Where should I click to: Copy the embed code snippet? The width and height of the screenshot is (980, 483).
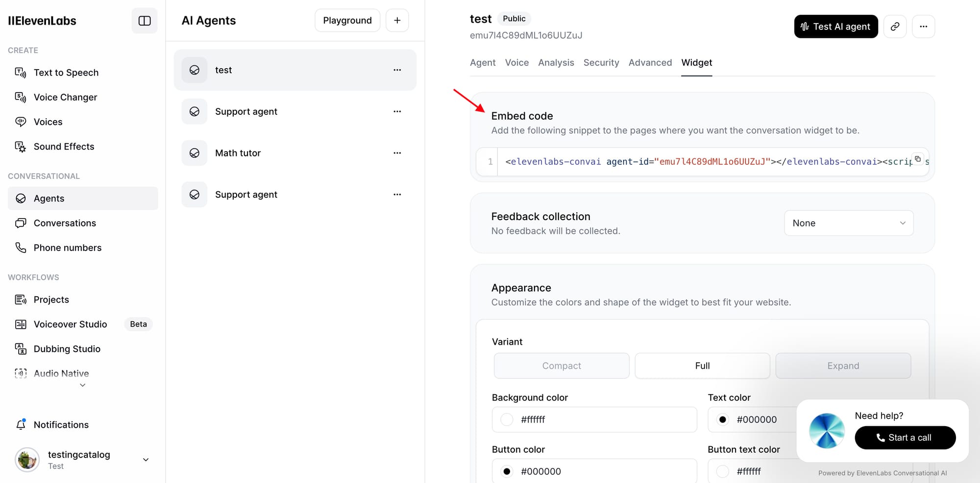(918, 159)
